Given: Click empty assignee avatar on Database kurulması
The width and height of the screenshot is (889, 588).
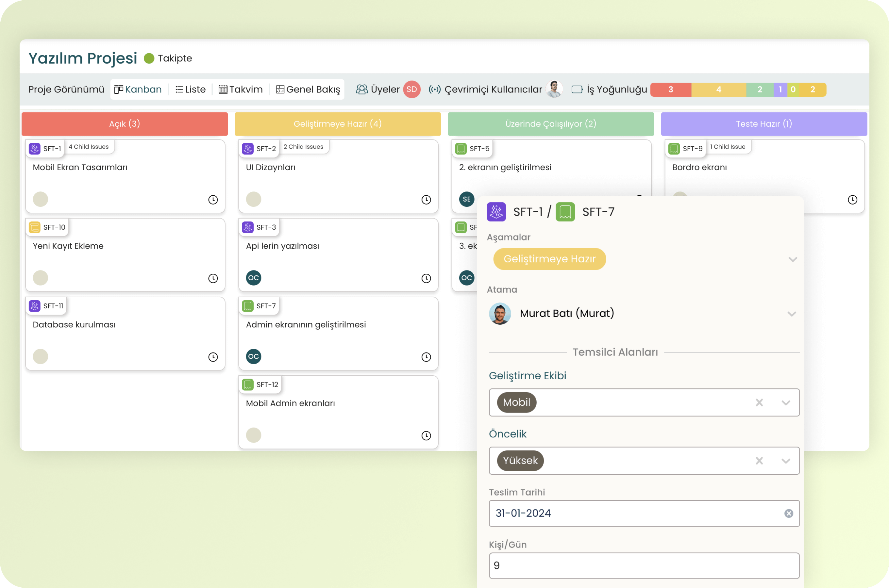Looking at the screenshot, I should 41,357.
